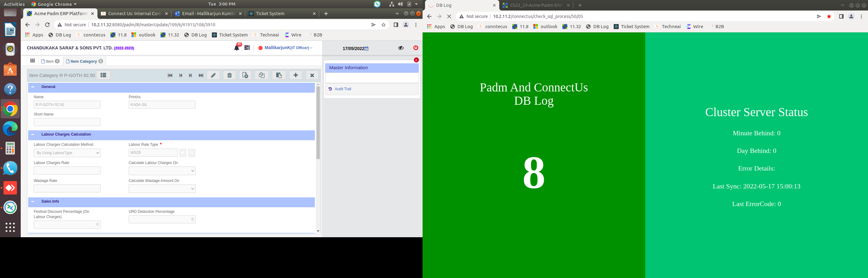Click the document-with-cross icon in the record toolbar
This screenshot has width=868, height=278.
click(x=245, y=75)
